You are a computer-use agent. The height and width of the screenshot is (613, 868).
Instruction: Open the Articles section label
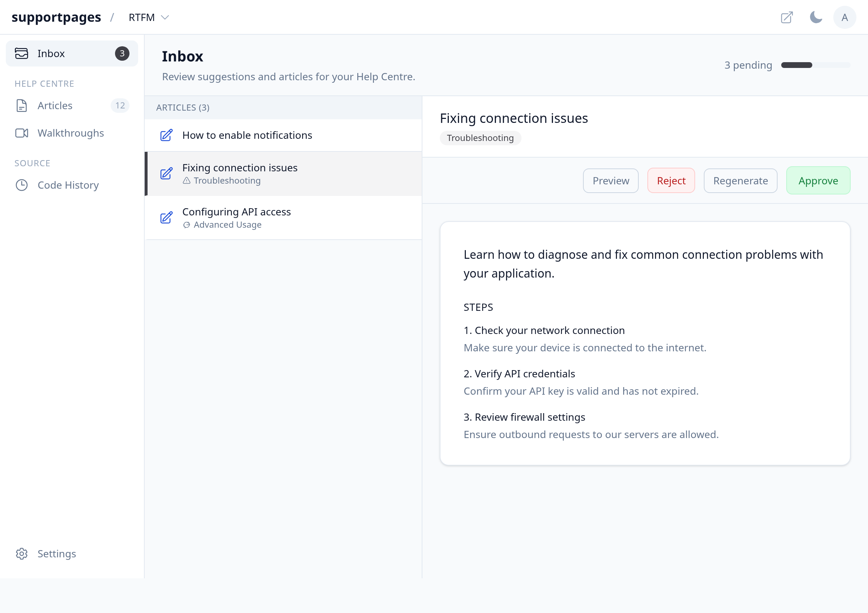coord(55,106)
